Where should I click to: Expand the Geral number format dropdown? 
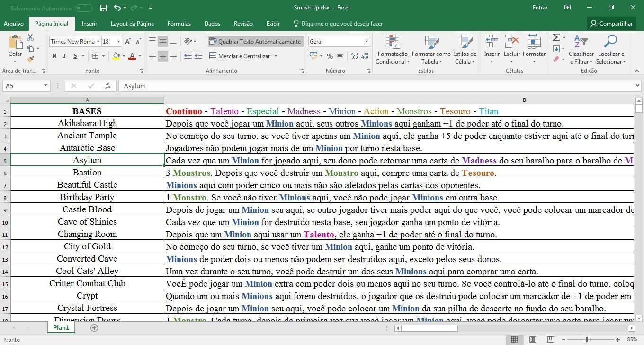(x=366, y=42)
